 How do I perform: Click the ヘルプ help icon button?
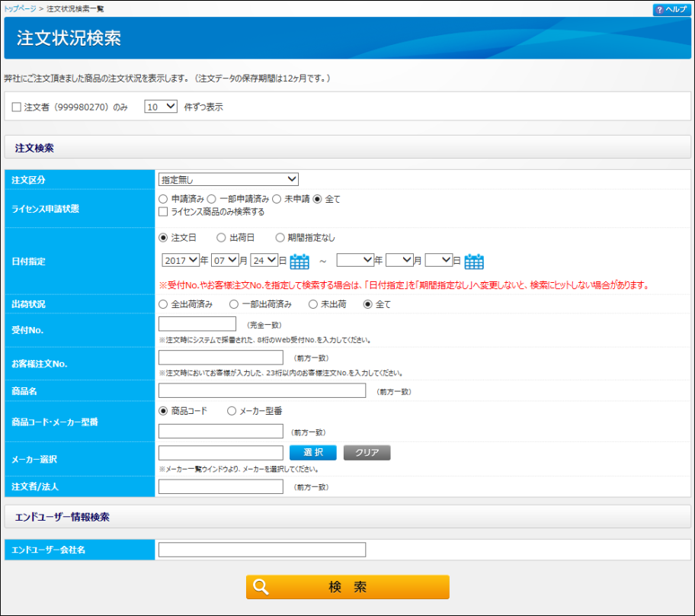671,9
